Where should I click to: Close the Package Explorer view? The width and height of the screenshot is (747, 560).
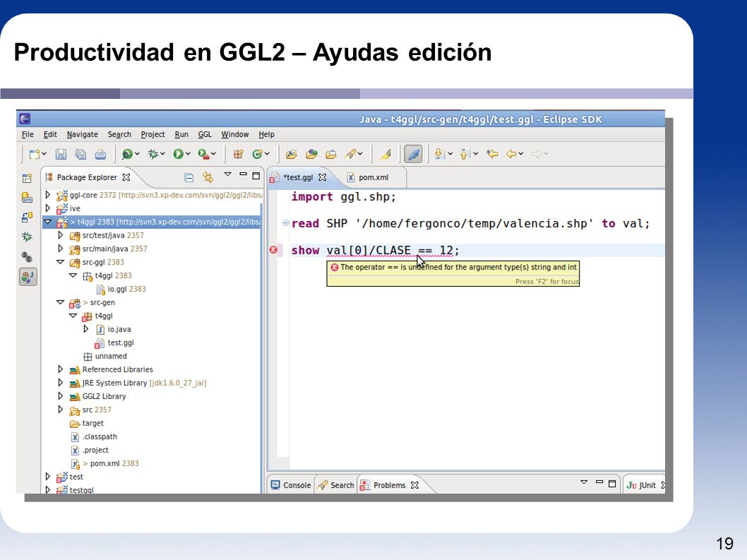pyautogui.click(x=126, y=177)
